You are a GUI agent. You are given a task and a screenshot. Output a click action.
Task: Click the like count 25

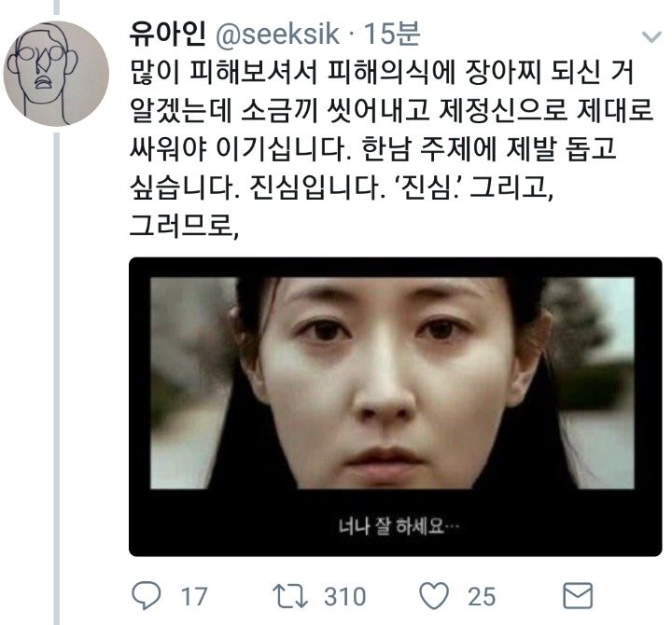[482, 597]
